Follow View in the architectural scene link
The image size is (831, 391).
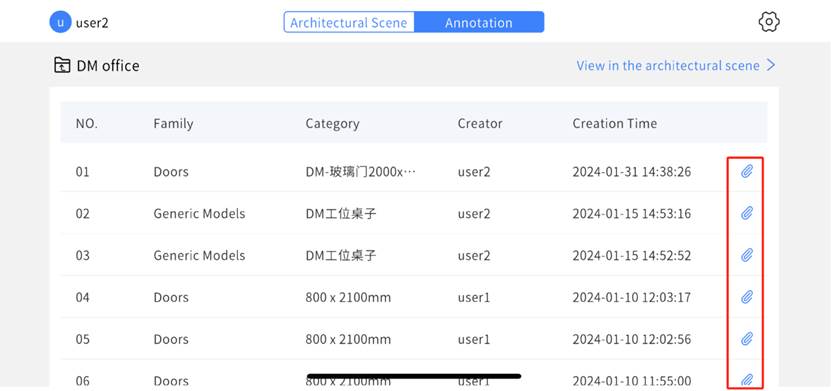pyautogui.click(x=668, y=66)
